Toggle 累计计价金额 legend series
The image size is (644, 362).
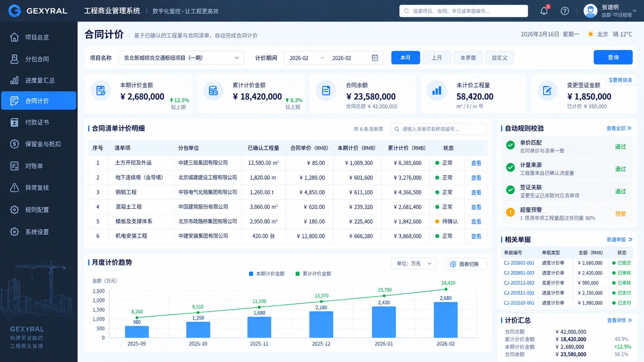[x=313, y=274]
